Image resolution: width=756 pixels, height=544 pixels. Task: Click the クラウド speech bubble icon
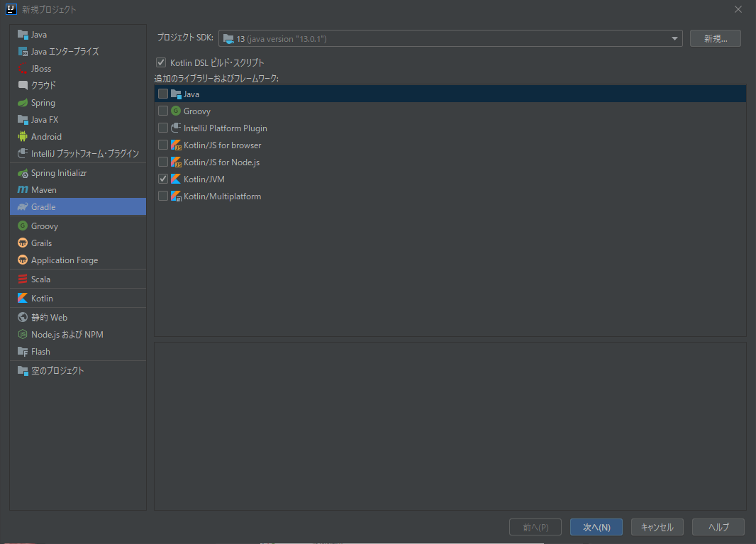point(23,85)
